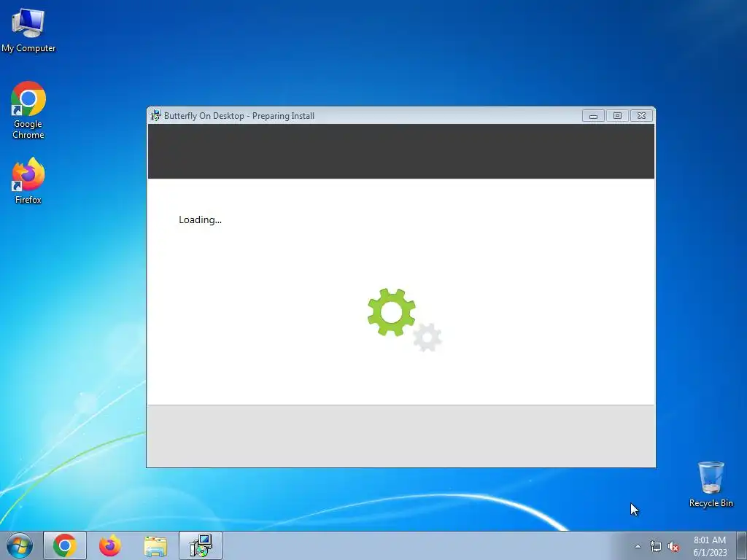747x560 pixels.
Task: Click the Butterfly On Desktop title bar icon
Action: (156, 115)
